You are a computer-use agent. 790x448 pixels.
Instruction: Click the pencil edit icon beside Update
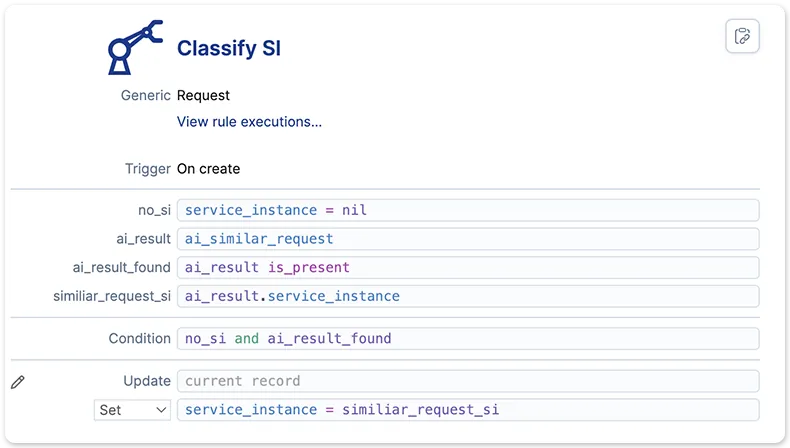pos(18,382)
